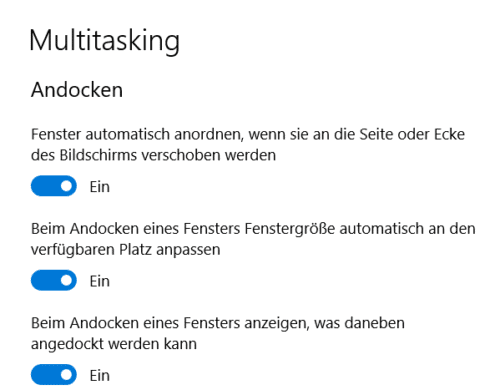Click the white knob of the bottom toggle
The width and height of the screenshot is (500, 390).
click(66, 375)
